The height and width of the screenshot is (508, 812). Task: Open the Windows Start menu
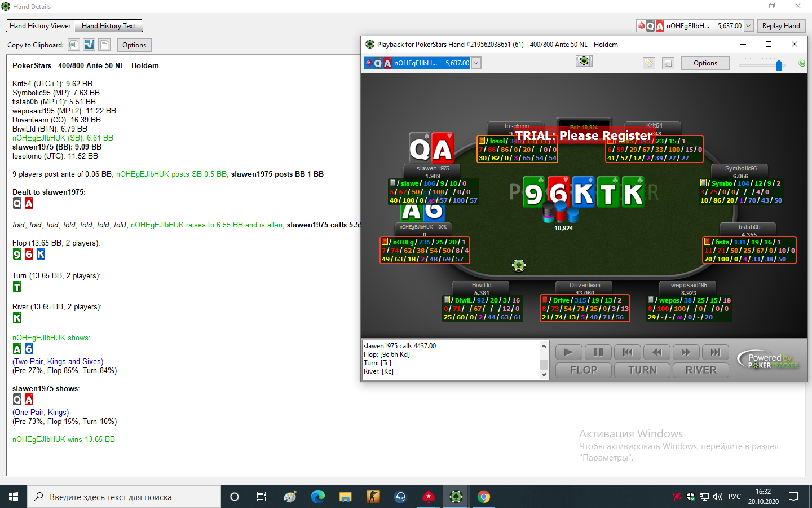tap(14, 497)
